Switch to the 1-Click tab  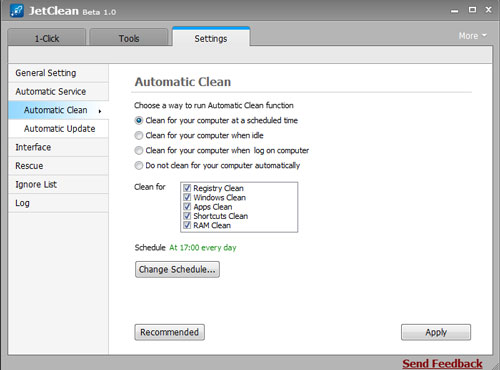coord(47,38)
